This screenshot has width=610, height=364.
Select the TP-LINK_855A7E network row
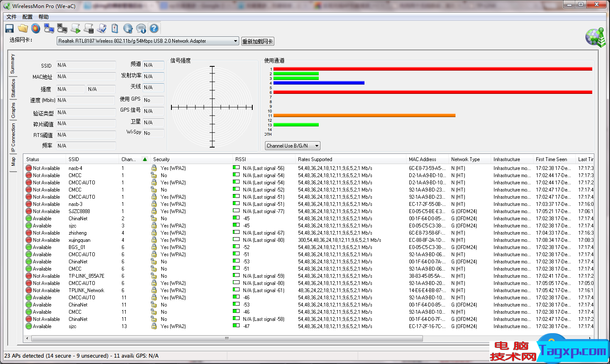(x=309, y=276)
